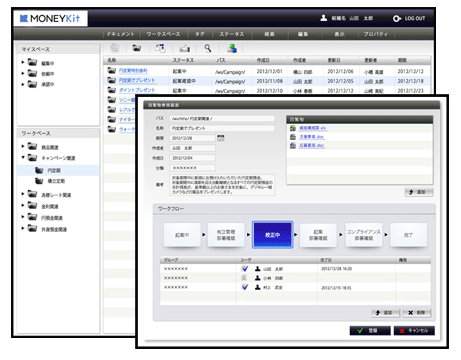Click person icon in second workflow user row
The height and width of the screenshot is (360, 461).
(257, 278)
